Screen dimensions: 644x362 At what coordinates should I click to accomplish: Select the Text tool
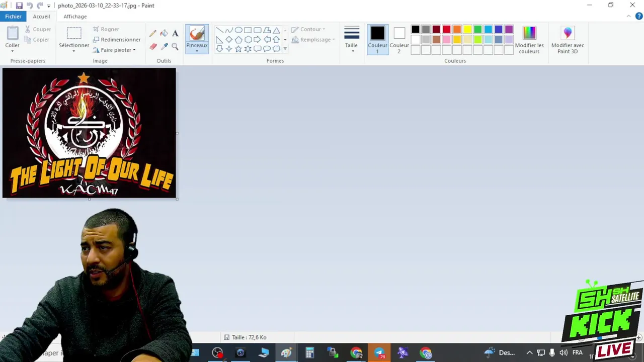point(175,34)
